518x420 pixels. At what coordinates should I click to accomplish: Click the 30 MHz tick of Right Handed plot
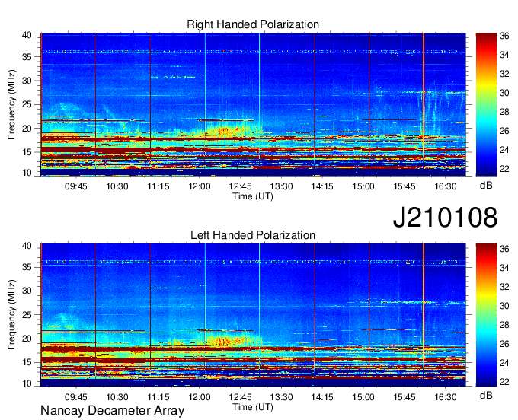click(27, 81)
